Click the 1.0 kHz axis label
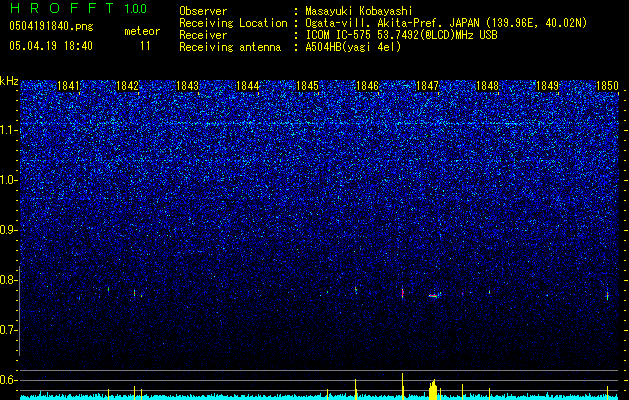Screen dimensions: 629x400 (x=9, y=180)
